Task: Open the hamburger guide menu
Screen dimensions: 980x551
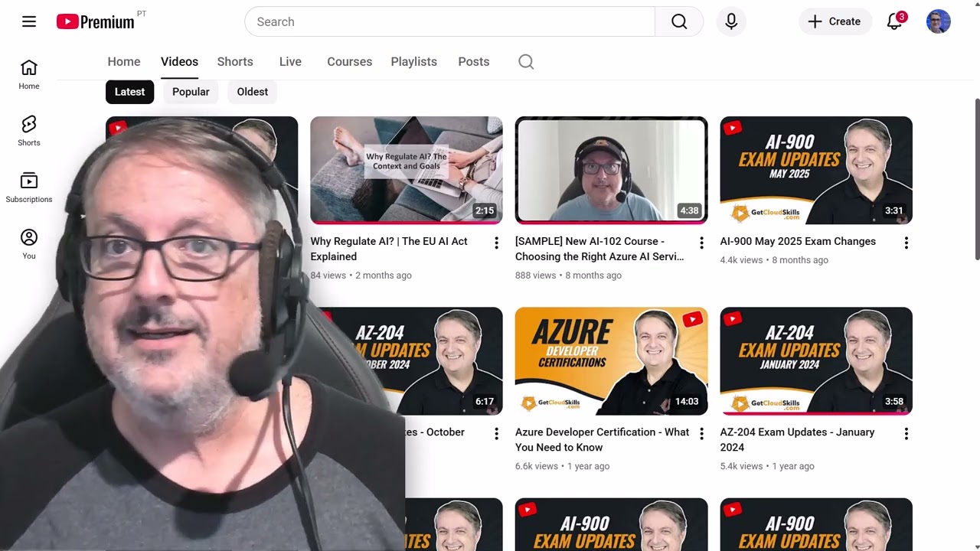Action: (29, 21)
